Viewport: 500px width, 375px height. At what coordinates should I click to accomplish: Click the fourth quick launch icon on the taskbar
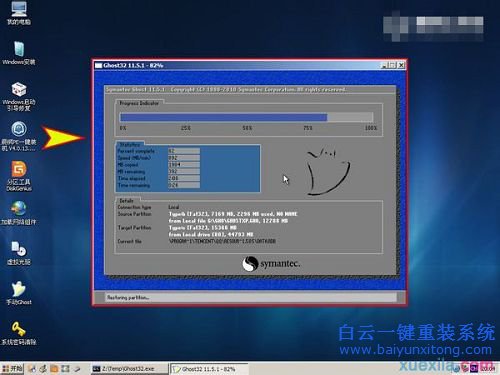[65, 369]
